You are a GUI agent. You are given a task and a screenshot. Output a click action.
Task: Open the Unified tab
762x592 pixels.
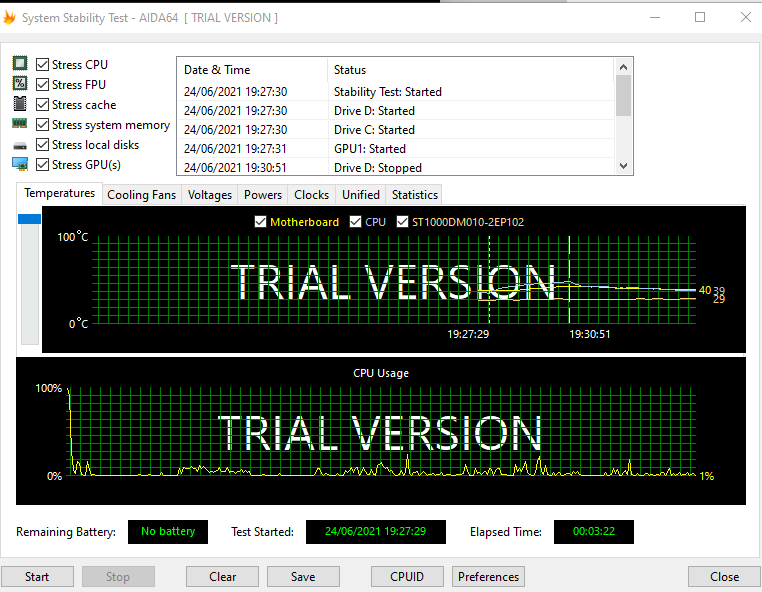point(361,195)
